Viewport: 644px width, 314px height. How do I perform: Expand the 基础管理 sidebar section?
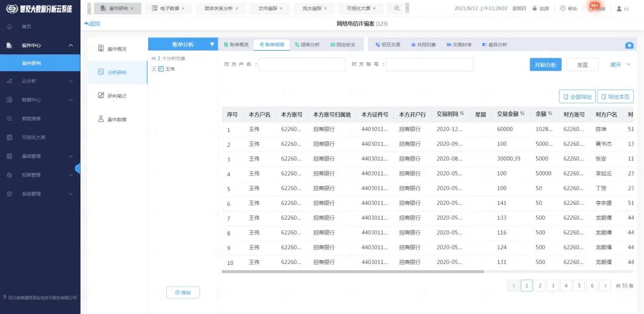[70, 156]
